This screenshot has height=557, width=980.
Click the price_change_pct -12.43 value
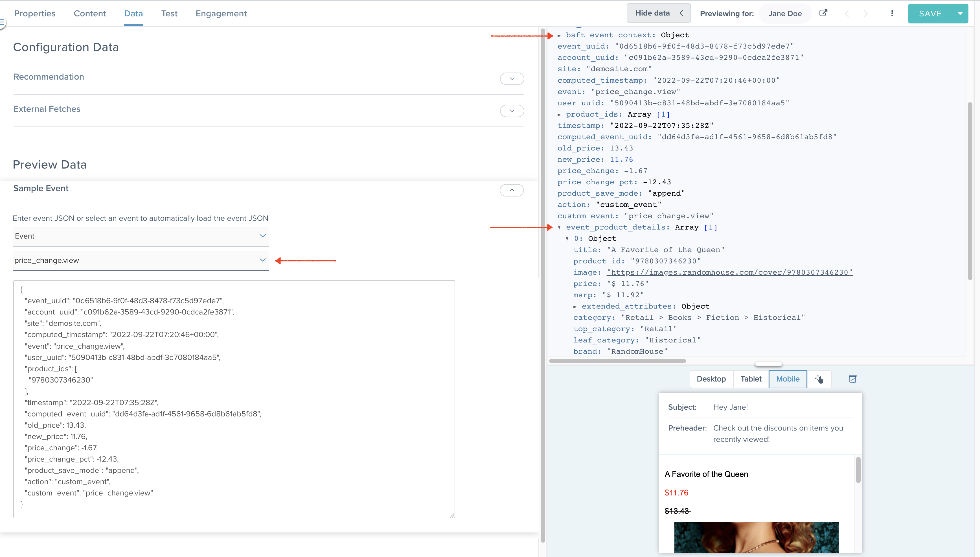tap(657, 182)
